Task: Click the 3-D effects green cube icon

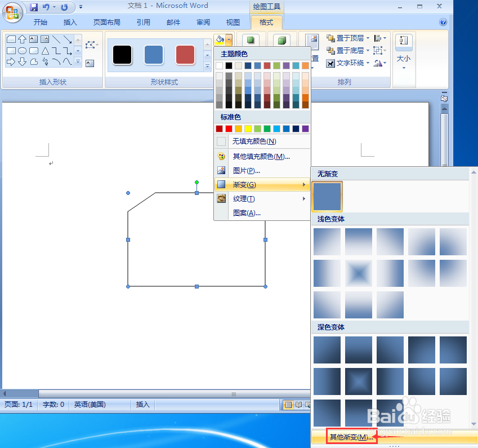Action: tap(282, 40)
